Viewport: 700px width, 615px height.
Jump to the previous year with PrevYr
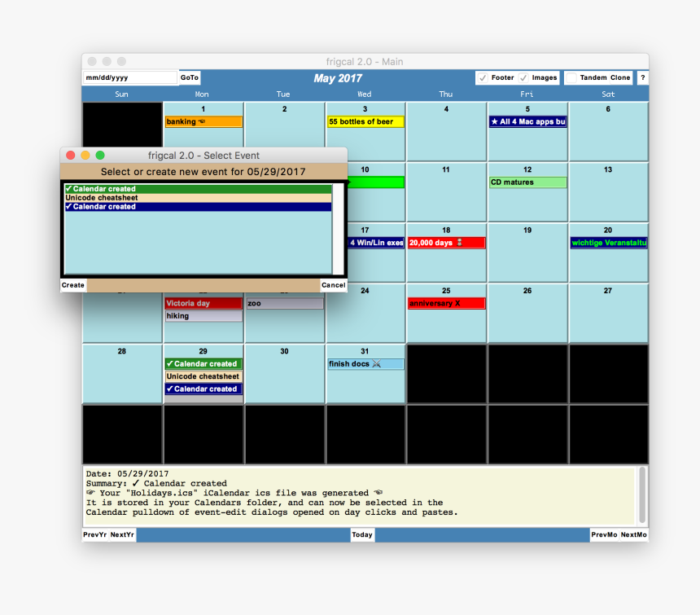click(94, 535)
